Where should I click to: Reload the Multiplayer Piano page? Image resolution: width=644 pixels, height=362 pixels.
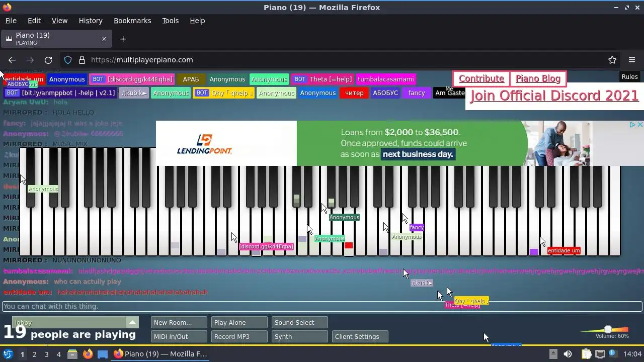(x=48, y=60)
